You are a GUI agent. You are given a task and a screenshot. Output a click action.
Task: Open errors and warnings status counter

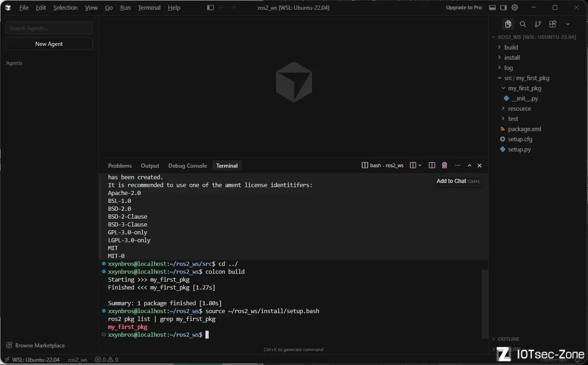[x=107, y=360]
